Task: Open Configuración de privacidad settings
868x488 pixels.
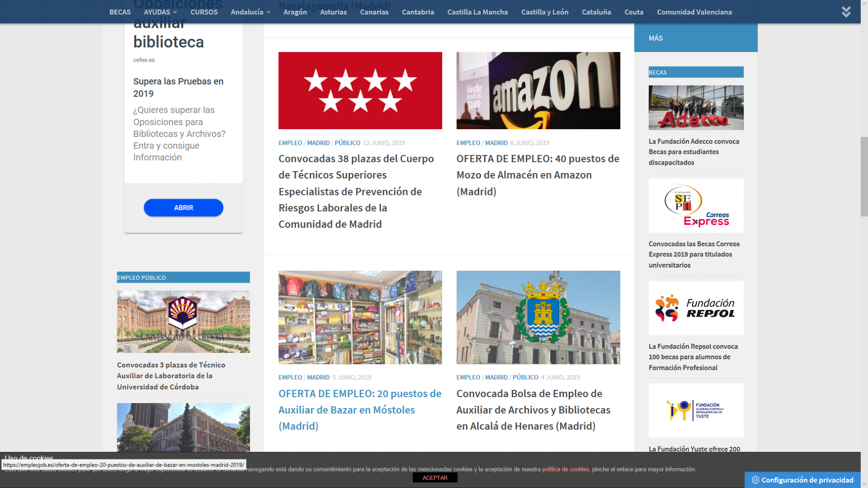Action: [x=802, y=480]
